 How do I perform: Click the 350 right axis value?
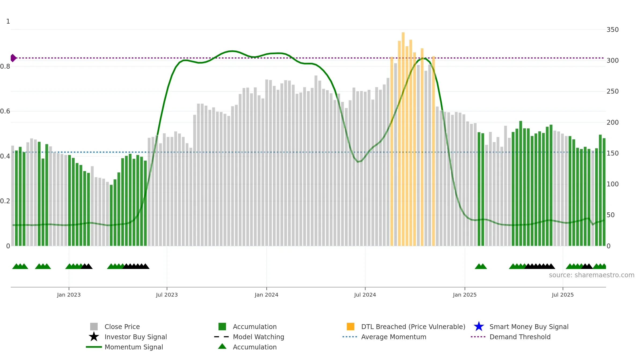613,30
